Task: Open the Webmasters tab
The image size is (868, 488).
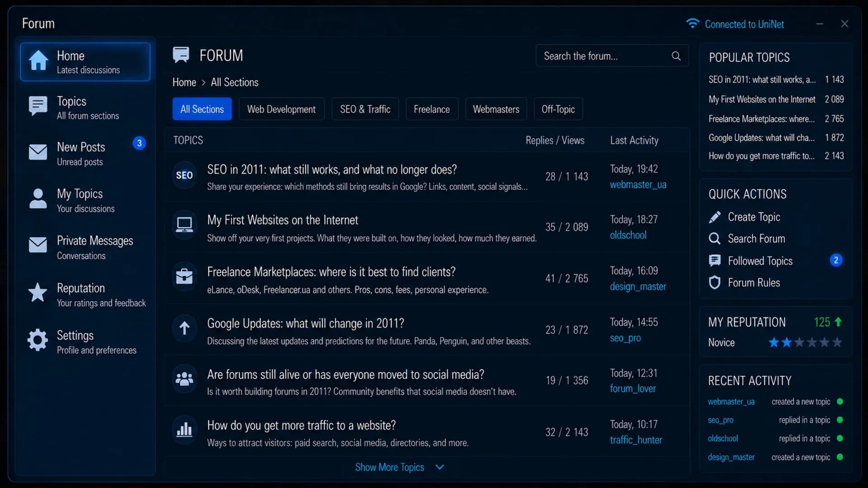Action: [496, 109]
